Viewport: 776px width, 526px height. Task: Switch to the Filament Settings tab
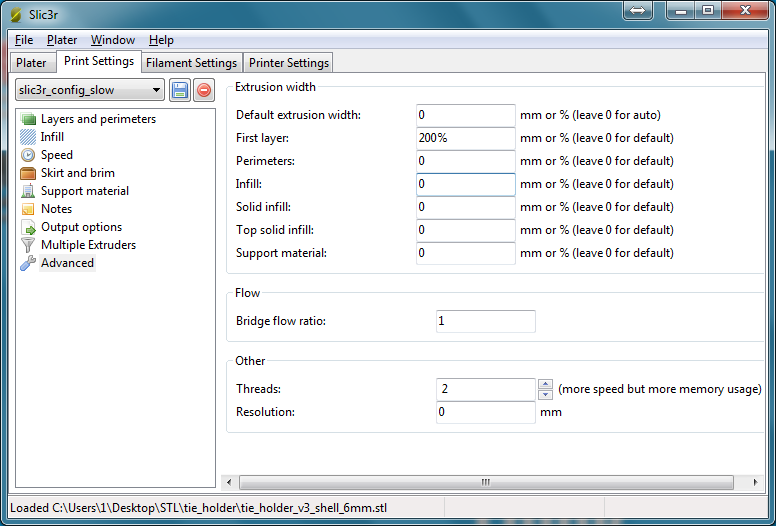[192, 63]
